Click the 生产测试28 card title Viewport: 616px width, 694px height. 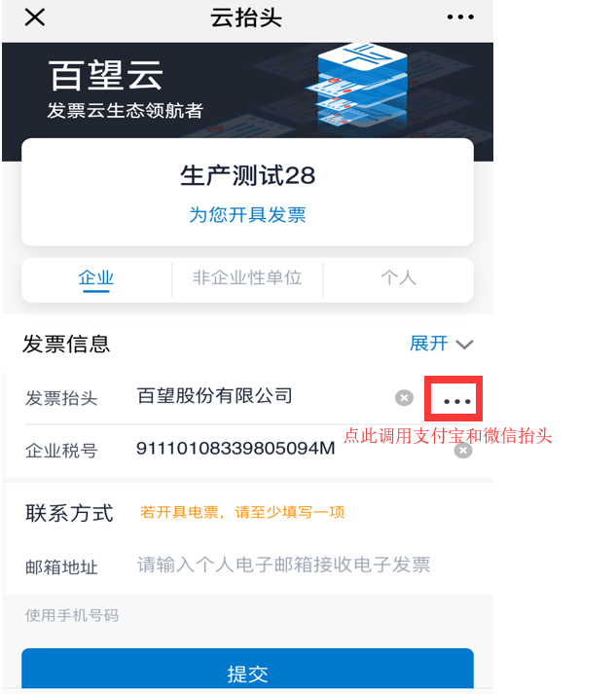pos(247,176)
